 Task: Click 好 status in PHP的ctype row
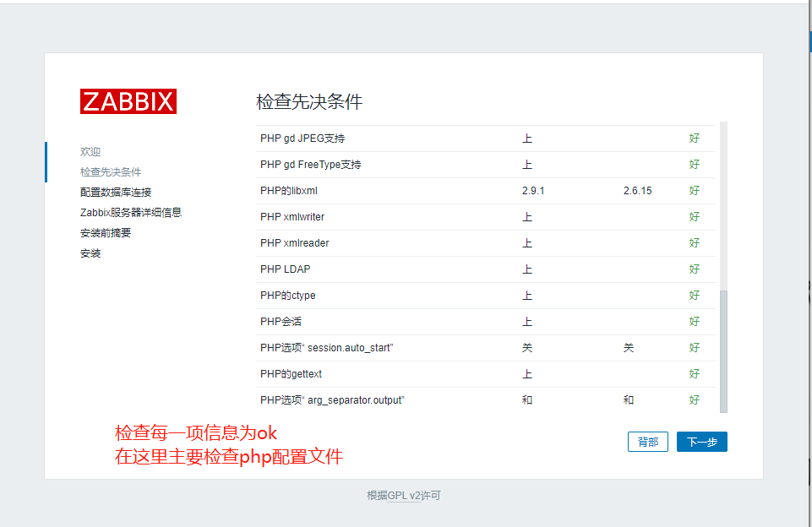click(695, 296)
